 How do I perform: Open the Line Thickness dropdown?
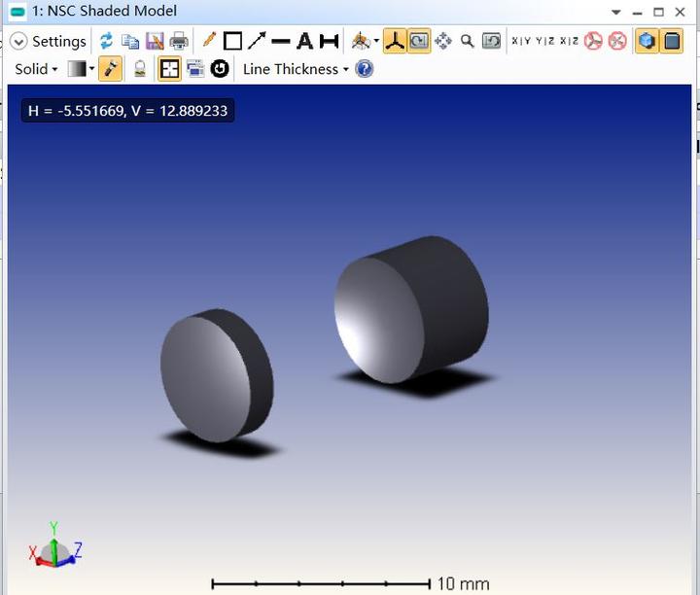[x=296, y=69]
